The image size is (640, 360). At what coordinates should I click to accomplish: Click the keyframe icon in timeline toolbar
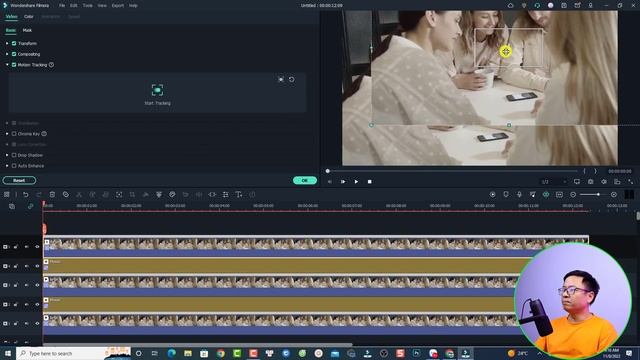tap(212, 195)
